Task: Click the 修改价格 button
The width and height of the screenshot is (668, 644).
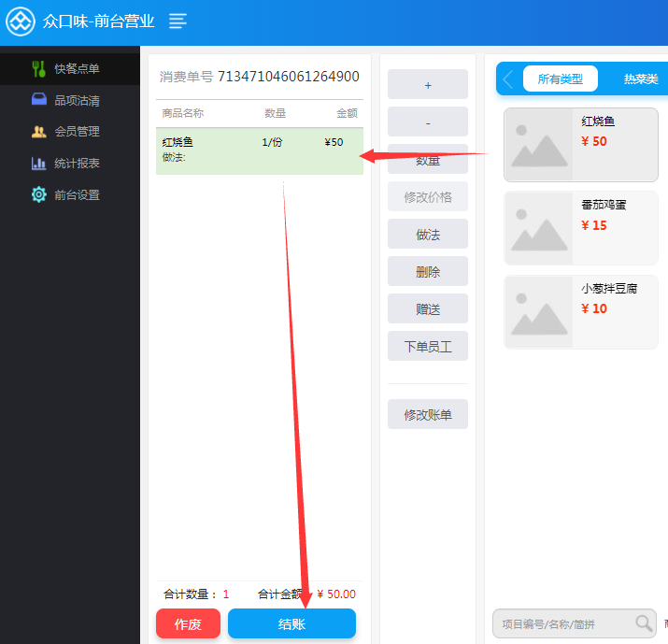Action: tap(428, 196)
